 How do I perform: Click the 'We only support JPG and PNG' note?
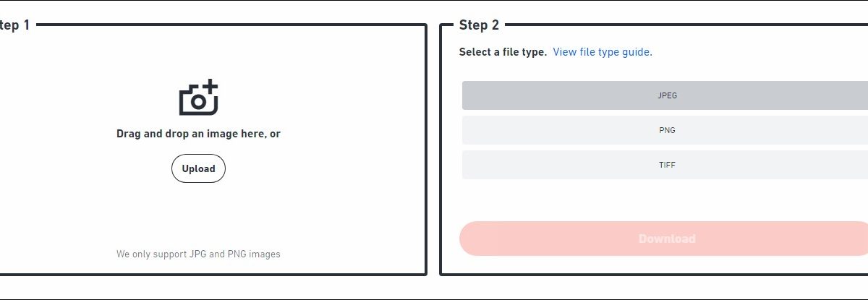(x=198, y=254)
